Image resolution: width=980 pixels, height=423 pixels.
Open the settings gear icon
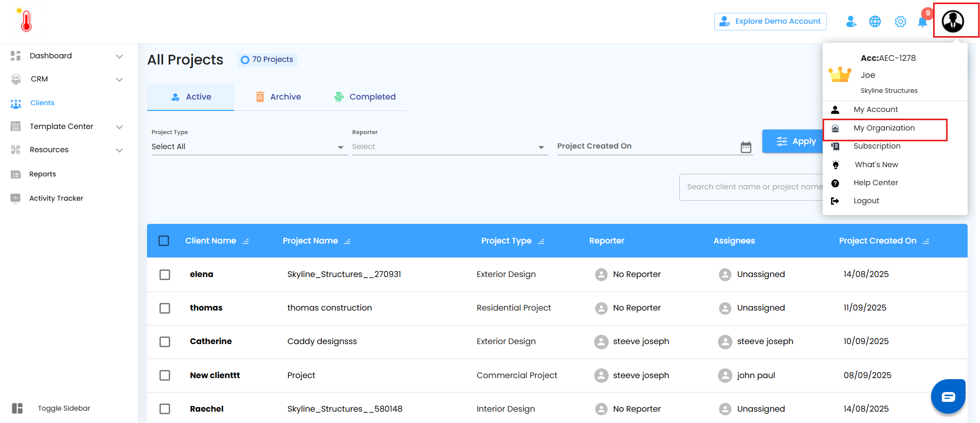[x=900, y=22]
